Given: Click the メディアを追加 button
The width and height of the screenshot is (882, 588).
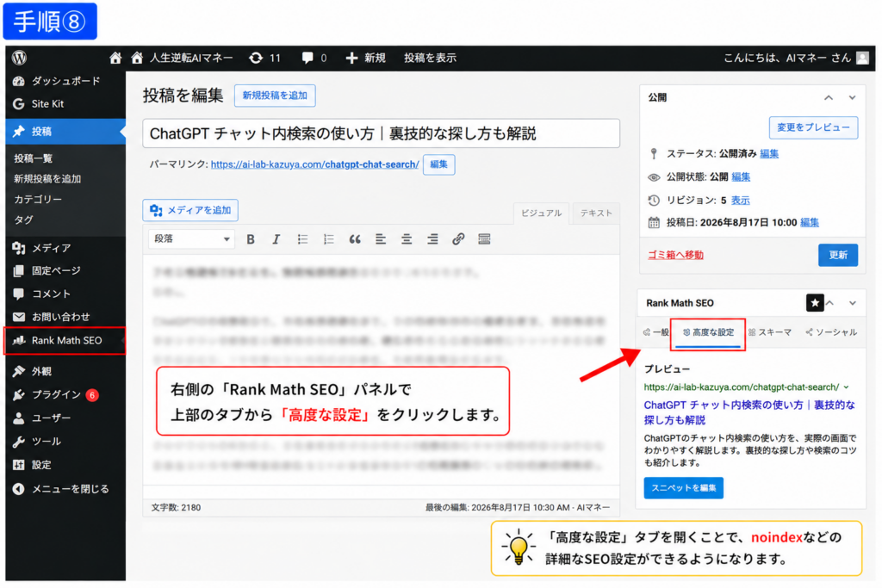Looking at the screenshot, I should [x=190, y=210].
